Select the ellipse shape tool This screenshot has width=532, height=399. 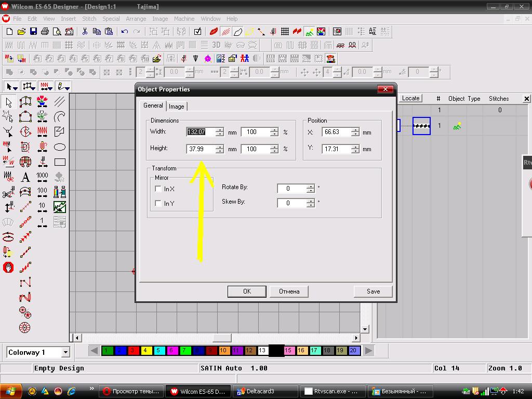click(60, 147)
